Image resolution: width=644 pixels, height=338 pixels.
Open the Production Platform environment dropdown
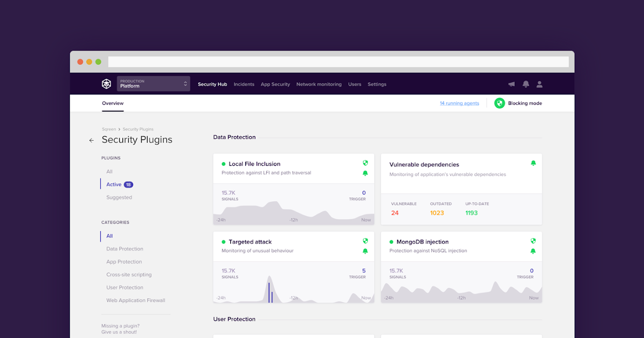(153, 84)
